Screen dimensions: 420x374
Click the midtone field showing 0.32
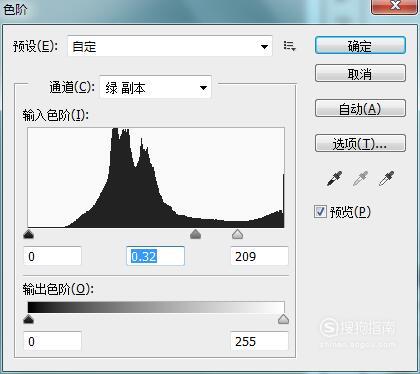pyautogui.click(x=155, y=256)
